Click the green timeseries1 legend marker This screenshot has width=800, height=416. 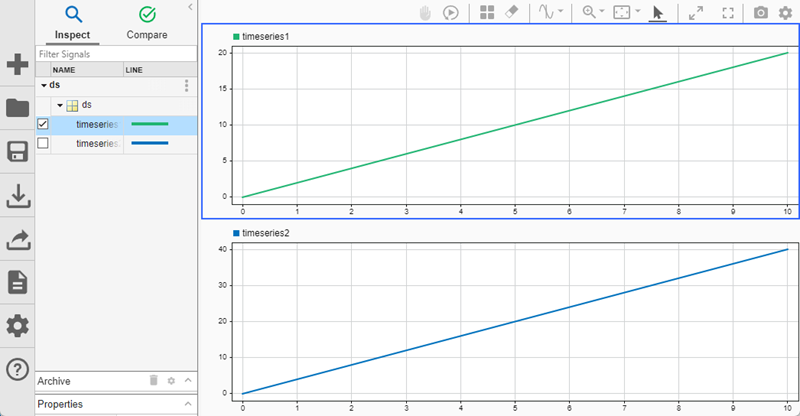coord(236,37)
